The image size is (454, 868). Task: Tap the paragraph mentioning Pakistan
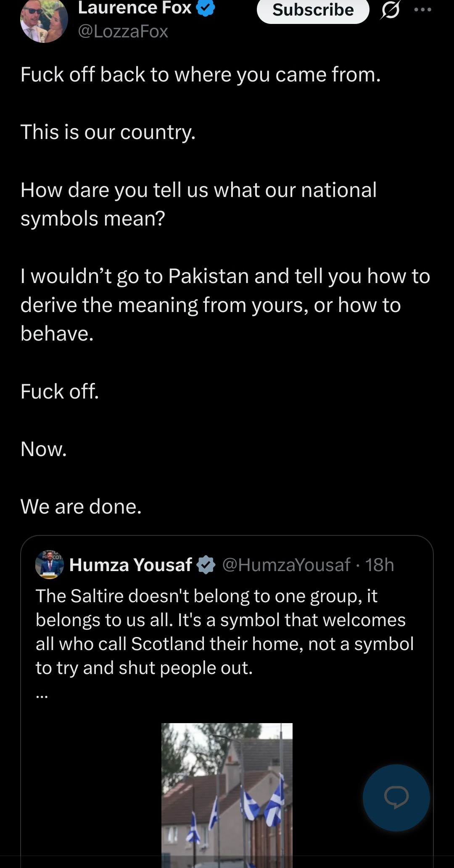tap(225, 304)
